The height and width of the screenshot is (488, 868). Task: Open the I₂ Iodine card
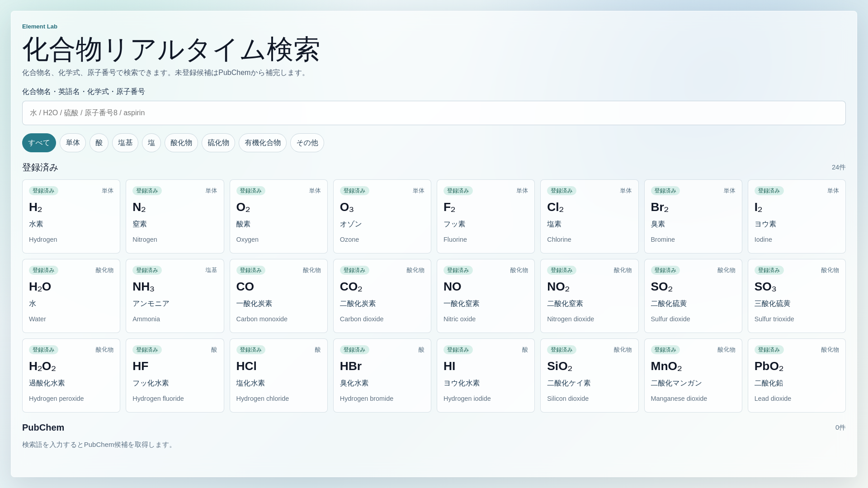tap(797, 216)
